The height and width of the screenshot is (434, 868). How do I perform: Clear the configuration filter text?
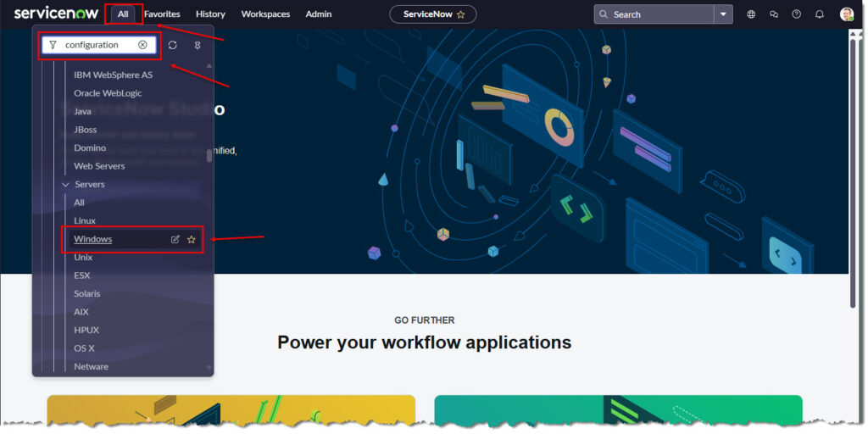[x=142, y=45]
